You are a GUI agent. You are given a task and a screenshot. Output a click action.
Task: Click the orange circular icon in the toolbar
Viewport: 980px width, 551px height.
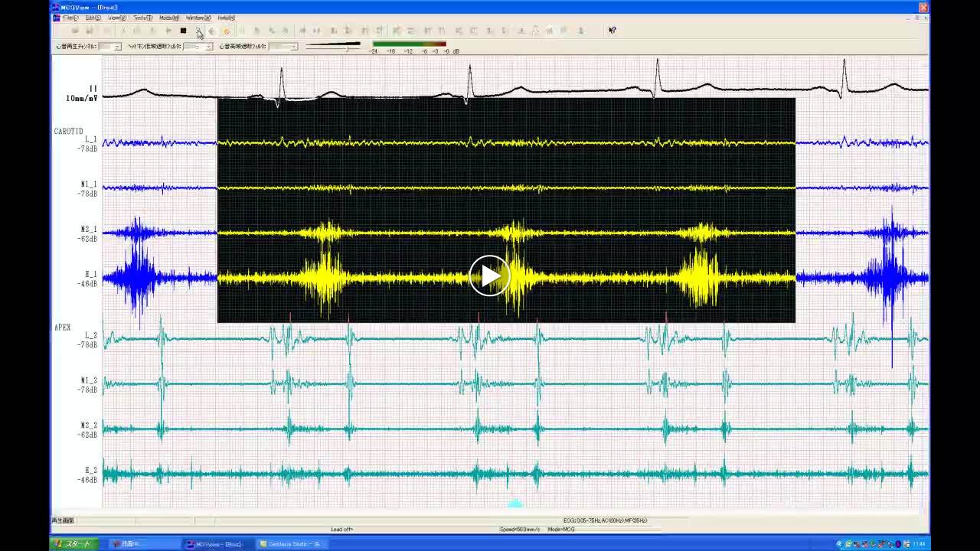227,31
